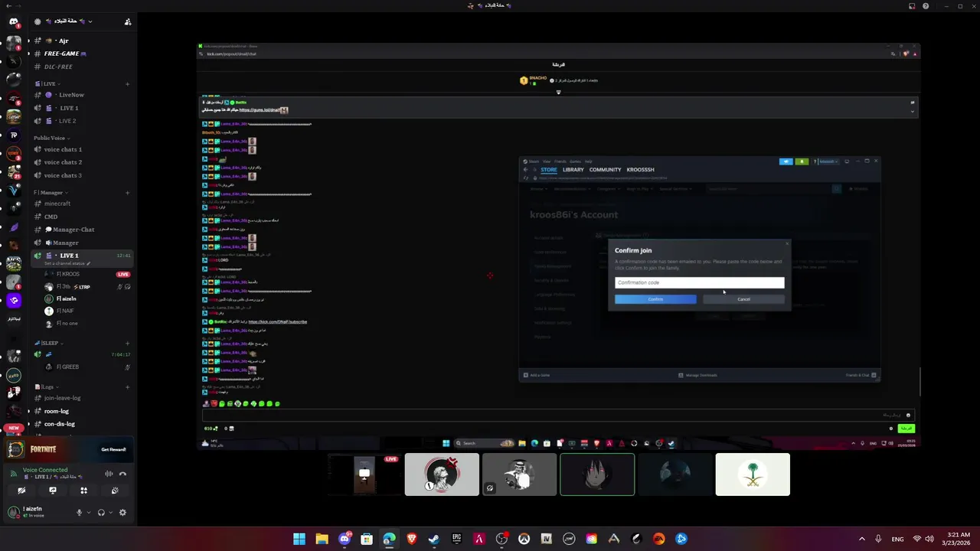Click the Confirmation code input field

coord(700,282)
